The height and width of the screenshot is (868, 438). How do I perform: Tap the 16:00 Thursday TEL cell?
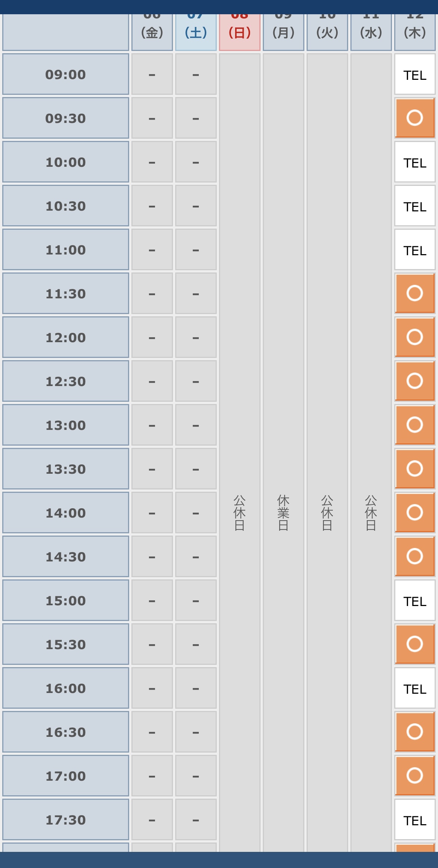pos(415,688)
